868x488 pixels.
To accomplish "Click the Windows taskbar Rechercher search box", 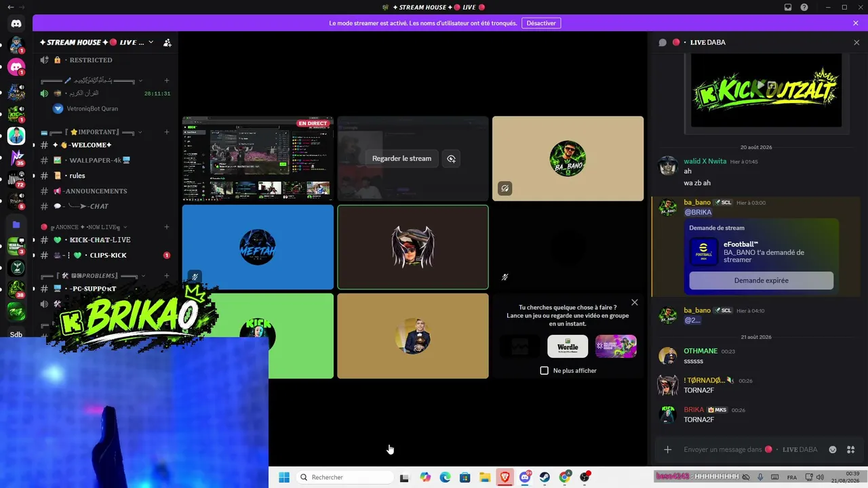I will tap(344, 477).
